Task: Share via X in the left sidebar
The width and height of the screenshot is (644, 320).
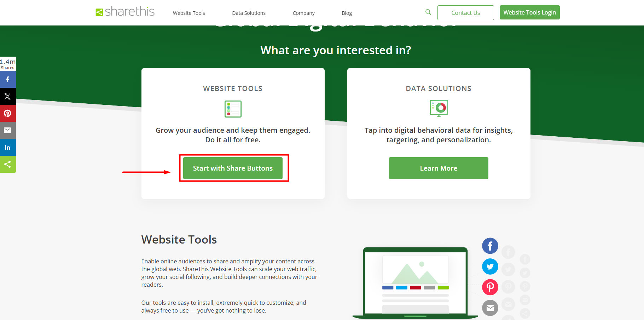Action: tap(8, 96)
